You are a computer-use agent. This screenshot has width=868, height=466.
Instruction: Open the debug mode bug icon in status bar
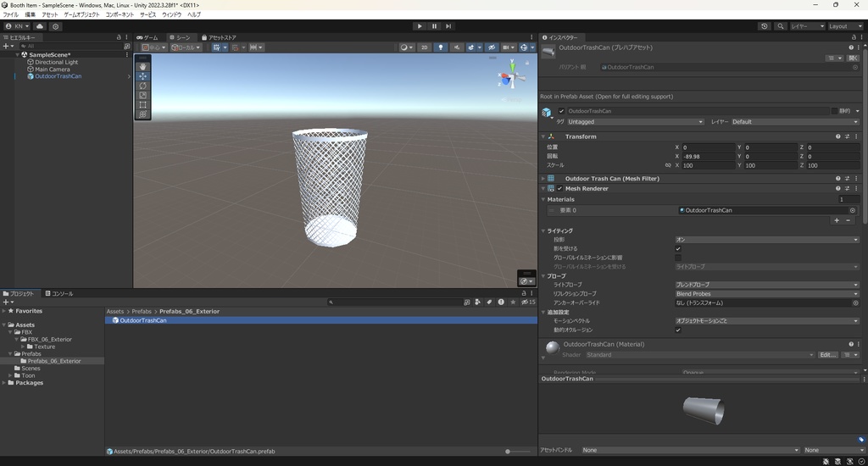point(826,461)
